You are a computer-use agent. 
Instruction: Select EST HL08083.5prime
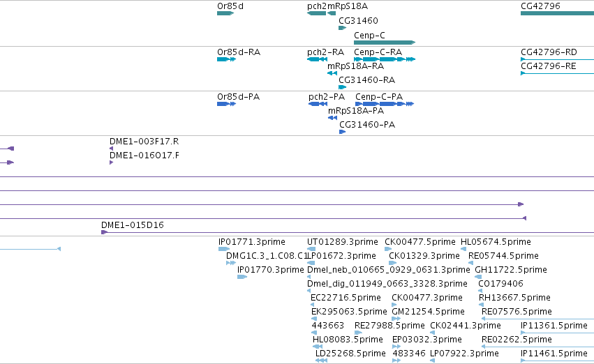click(318, 346)
